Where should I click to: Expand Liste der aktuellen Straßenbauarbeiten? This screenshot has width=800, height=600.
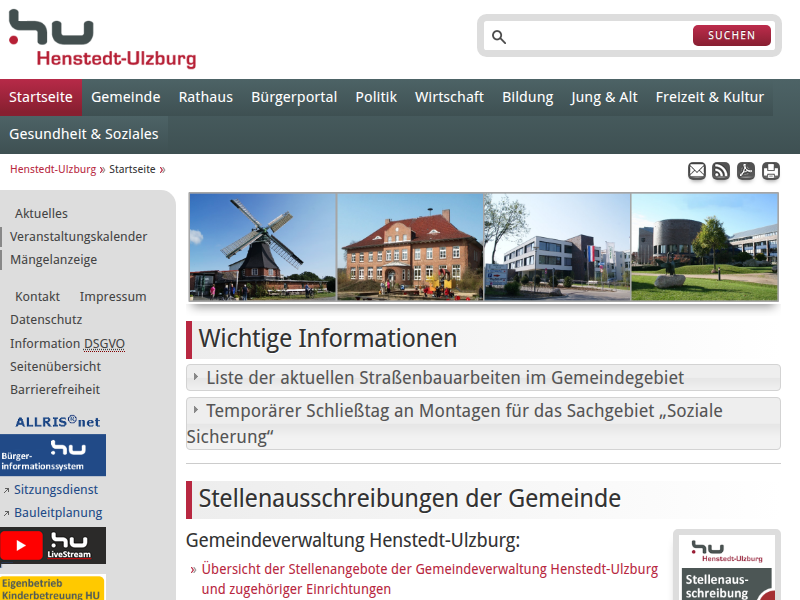[483, 378]
